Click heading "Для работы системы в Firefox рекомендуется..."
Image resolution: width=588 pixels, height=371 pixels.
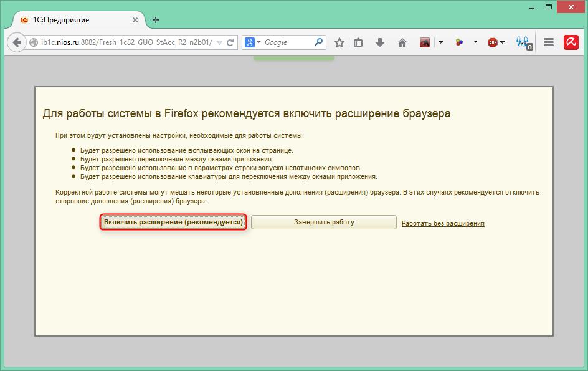point(247,113)
